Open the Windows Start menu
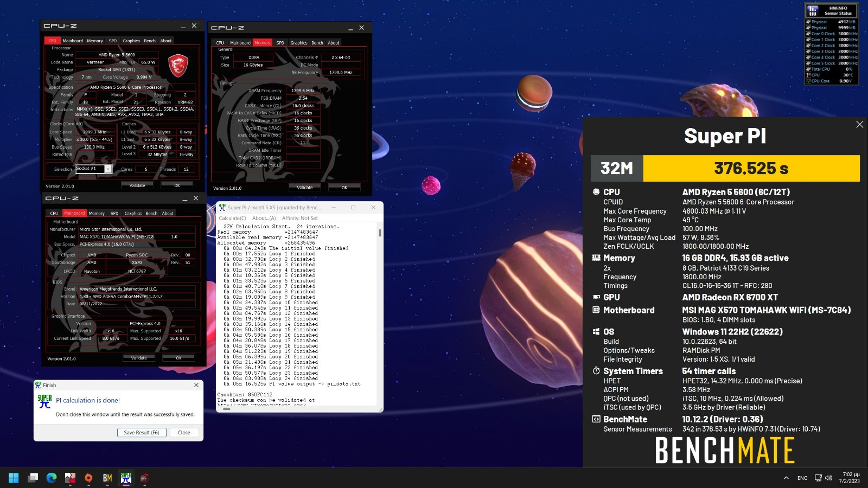 pyautogui.click(x=14, y=478)
